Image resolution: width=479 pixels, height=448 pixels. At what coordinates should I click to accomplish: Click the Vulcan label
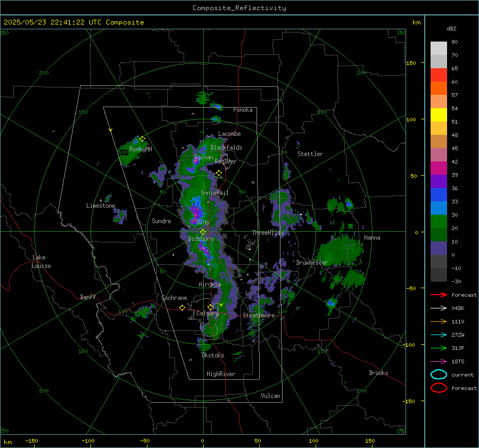270,396
